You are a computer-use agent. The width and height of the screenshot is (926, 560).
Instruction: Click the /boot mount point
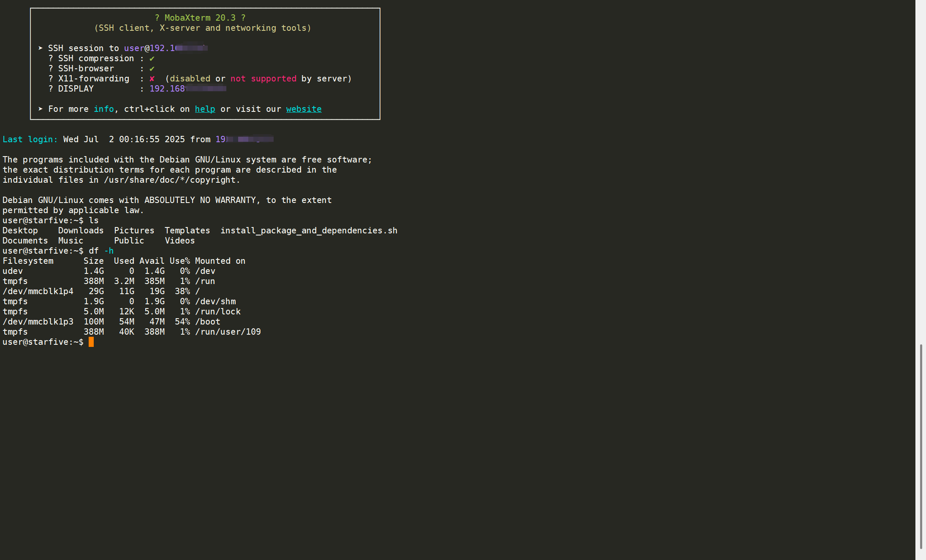click(x=207, y=322)
